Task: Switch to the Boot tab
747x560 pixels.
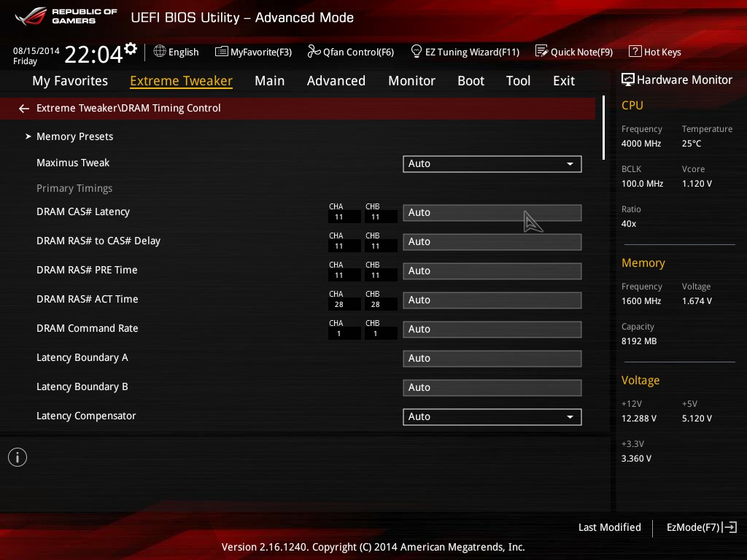Action: pyautogui.click(x=471, y=81)
